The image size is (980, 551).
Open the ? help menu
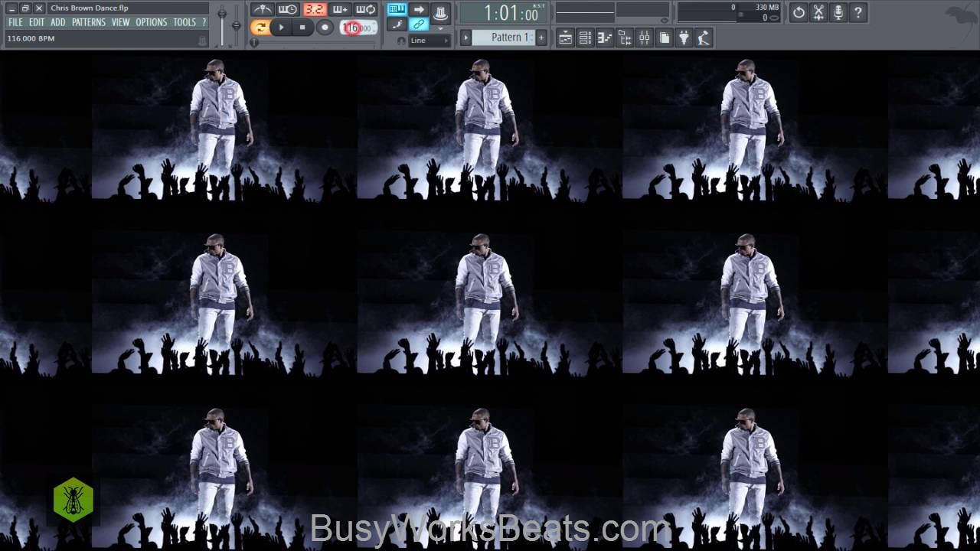click(x=204, y=22)
